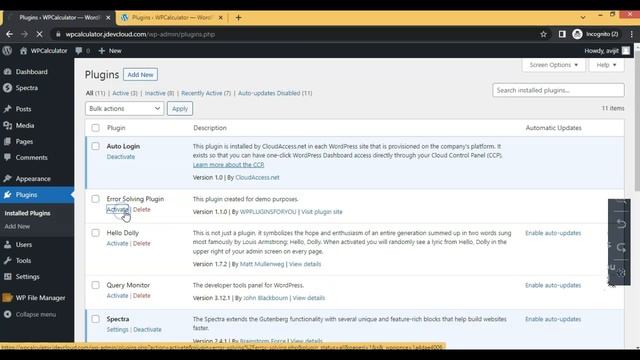Open Installed Plugins submenu item

[27, 213]
